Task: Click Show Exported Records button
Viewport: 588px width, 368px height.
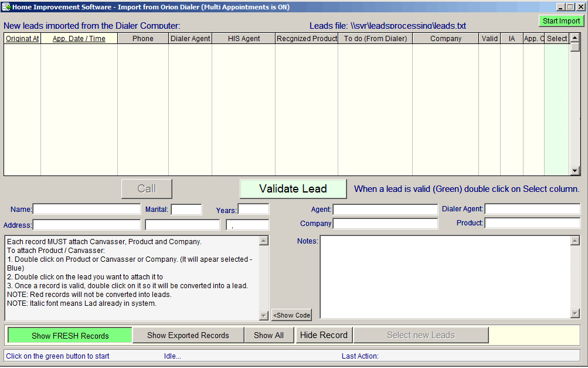Action: click(188, 335)
